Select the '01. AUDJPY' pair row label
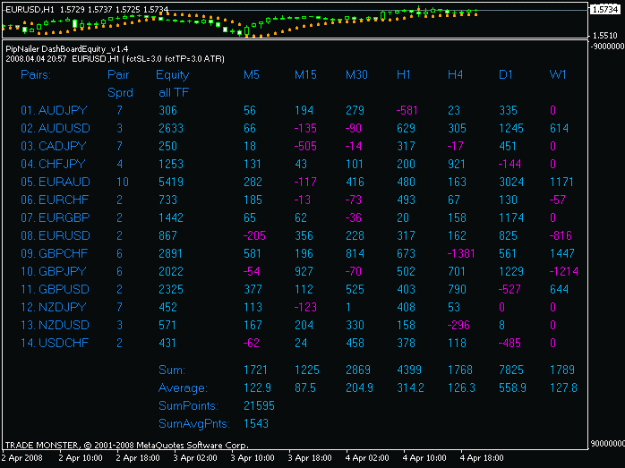625x468 pixels. (x=54, y=110)
